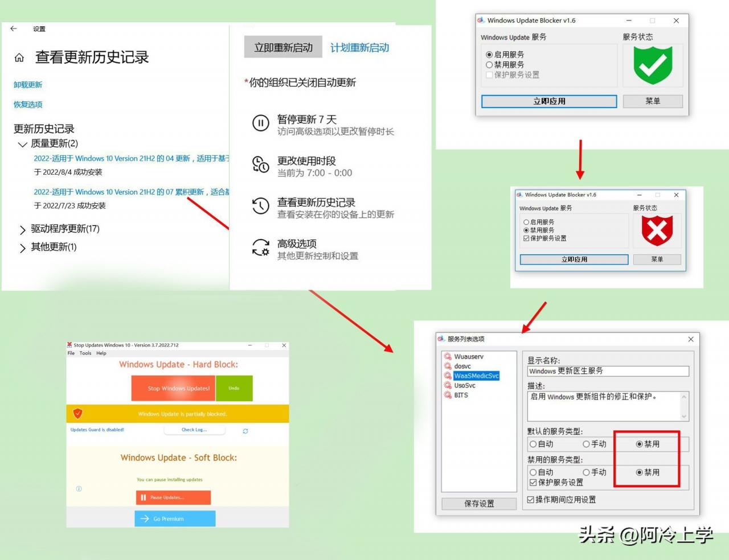
Task: Click 菜单 in red-shield Blocker window
Action: (657, 260)
